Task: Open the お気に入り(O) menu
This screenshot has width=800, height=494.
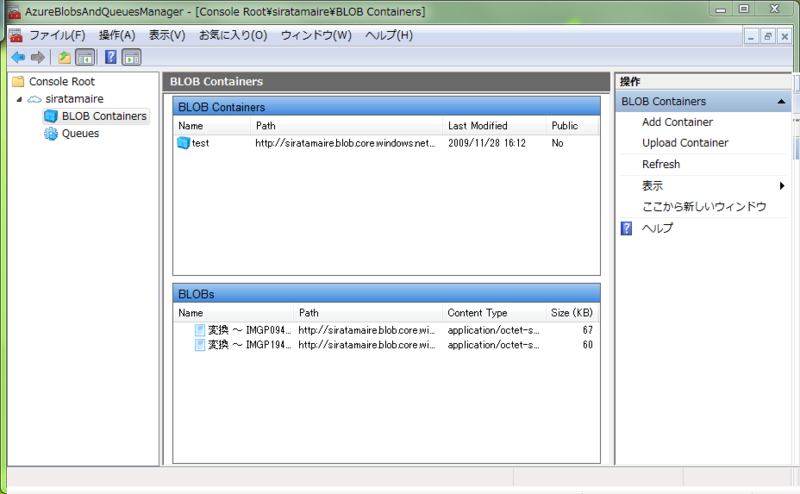Action: (x=233, y=35)
